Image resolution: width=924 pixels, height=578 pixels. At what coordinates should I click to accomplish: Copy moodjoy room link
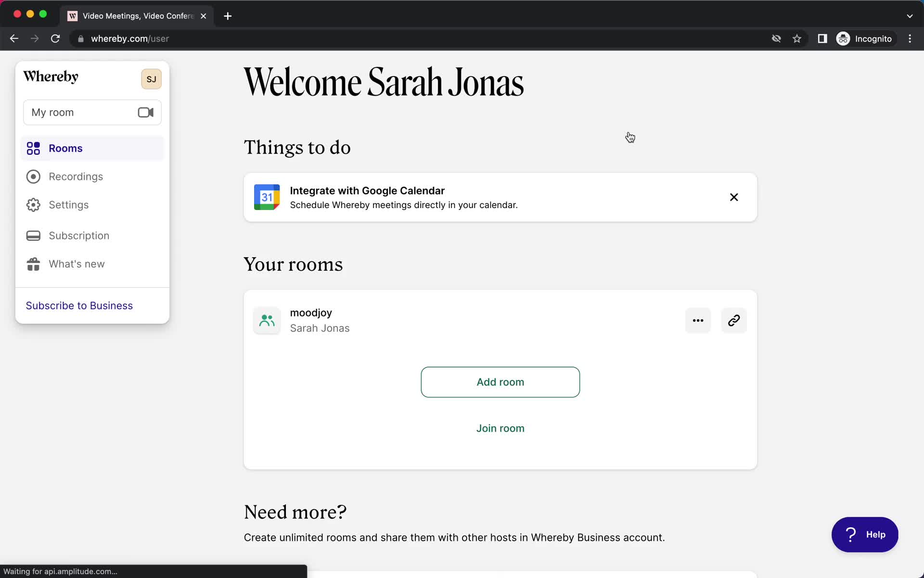click(x=734, y=320)
